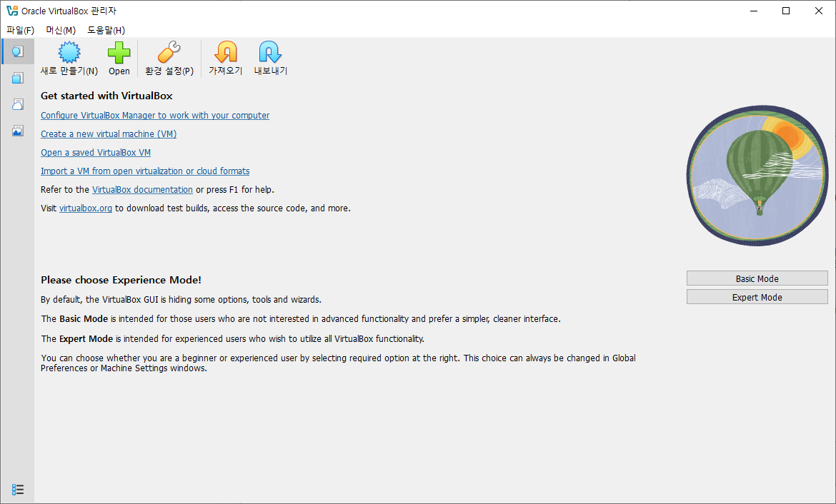Open 환경 설정(P) wrench toolbar button
836x504 pixels.
[169, 59]
